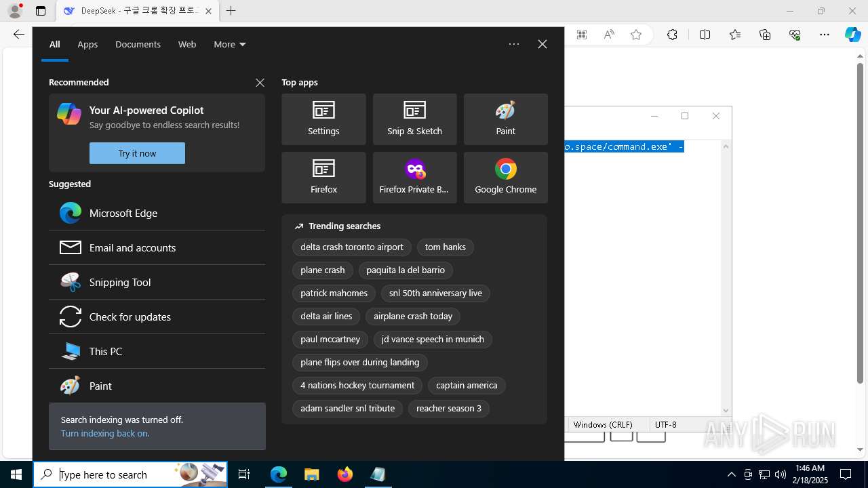
Task: Toggle Edge split screen icon
Action: [705, 35]
